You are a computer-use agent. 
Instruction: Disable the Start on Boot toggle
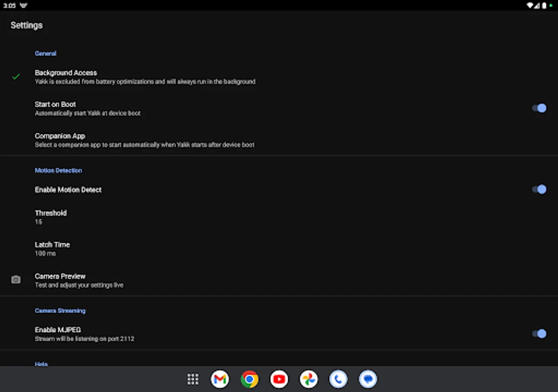click(539, 108)
